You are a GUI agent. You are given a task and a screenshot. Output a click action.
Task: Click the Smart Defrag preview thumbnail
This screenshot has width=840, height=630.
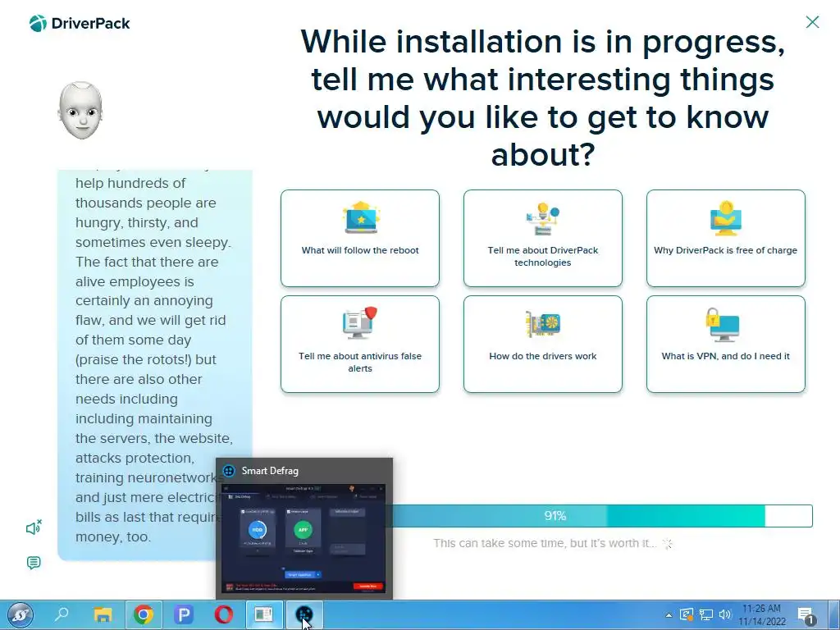pos(304,538)
